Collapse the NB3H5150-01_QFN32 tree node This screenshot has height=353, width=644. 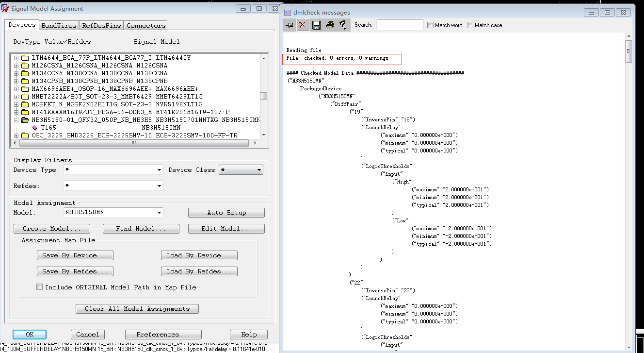coord(16,120)
